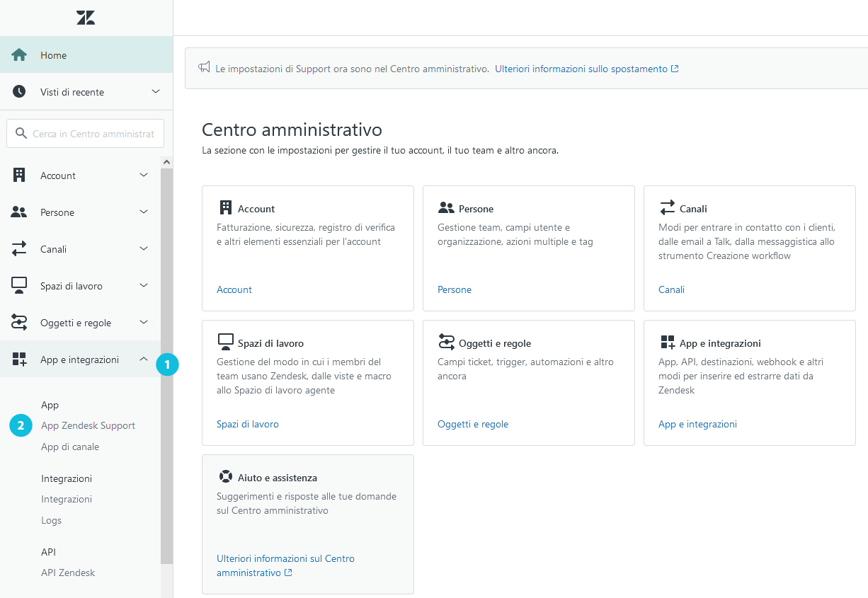Image resolution: width=868 pixels, height=598 pixels.
Task: Click the Zendesk logo at the top
Action: click(x=86, y=18)
